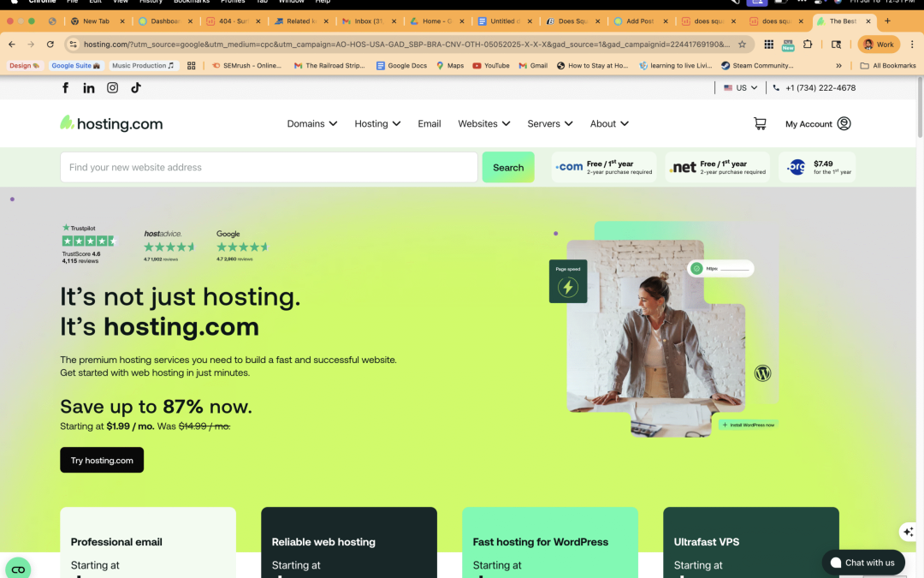Open the Chat with us widget
924x578 pixels.
(863, 563)
